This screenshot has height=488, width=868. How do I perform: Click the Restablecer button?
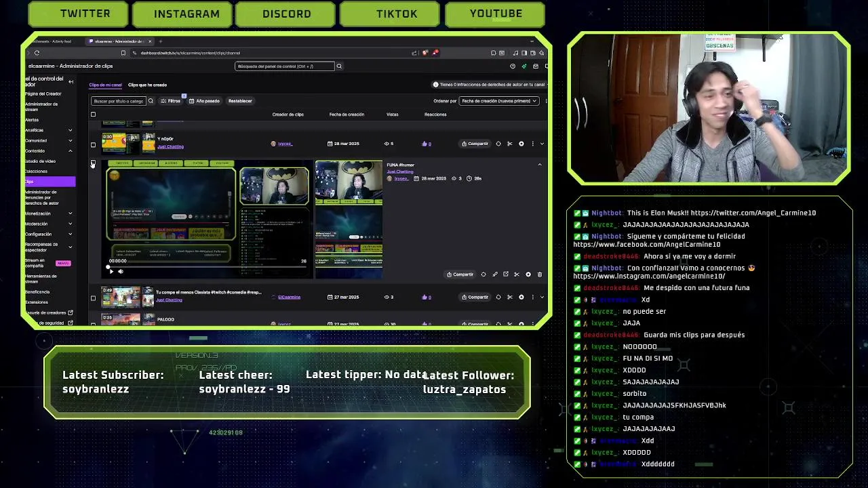coord(240,101)
